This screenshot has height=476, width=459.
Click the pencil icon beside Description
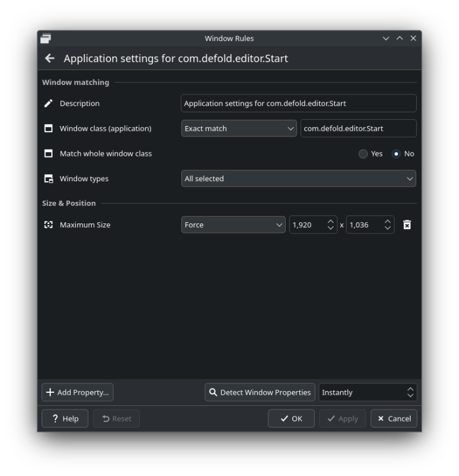coord(48,103)
